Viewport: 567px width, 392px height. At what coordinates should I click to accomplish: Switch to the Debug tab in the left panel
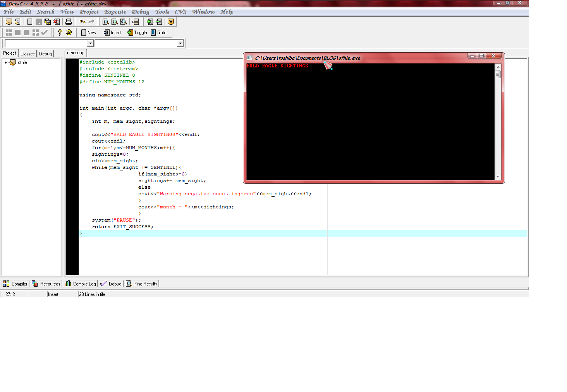[45, 54]
